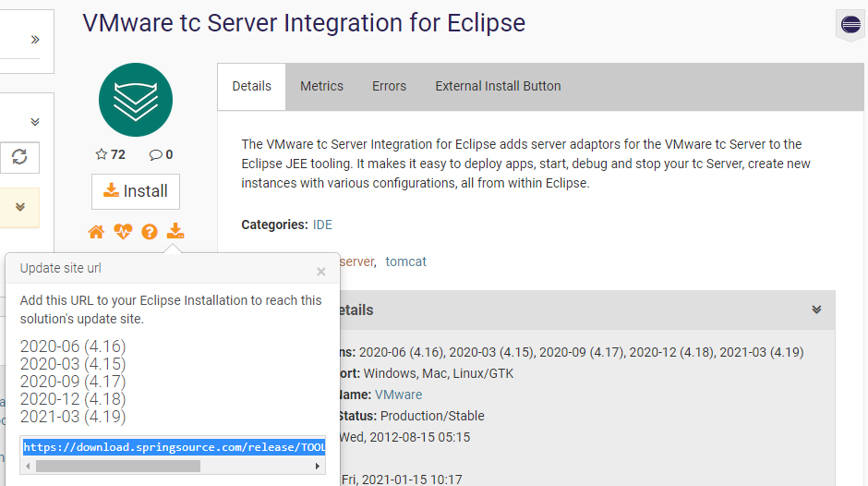Click the Install button
This screenshot has height=486, width=868.
click(136, 191)
